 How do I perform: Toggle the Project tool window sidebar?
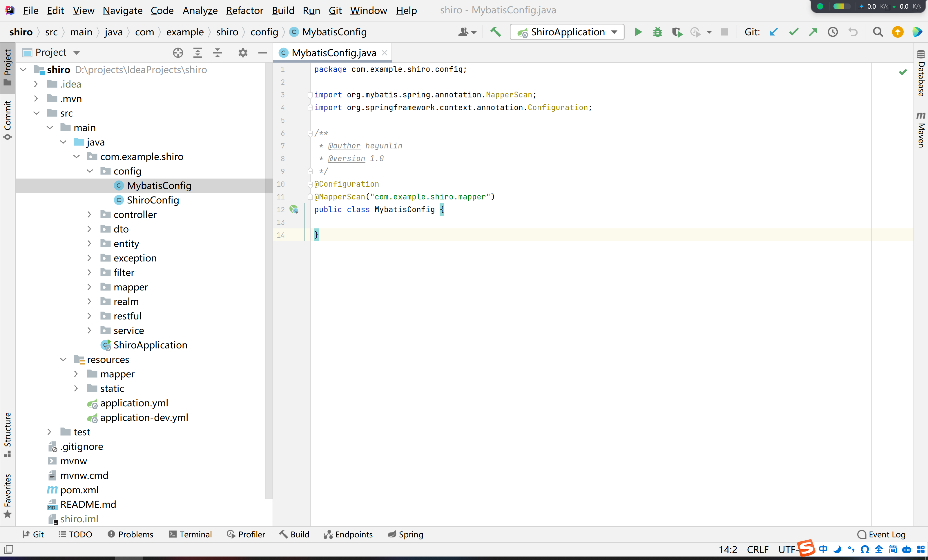click(x=8, y=68)
